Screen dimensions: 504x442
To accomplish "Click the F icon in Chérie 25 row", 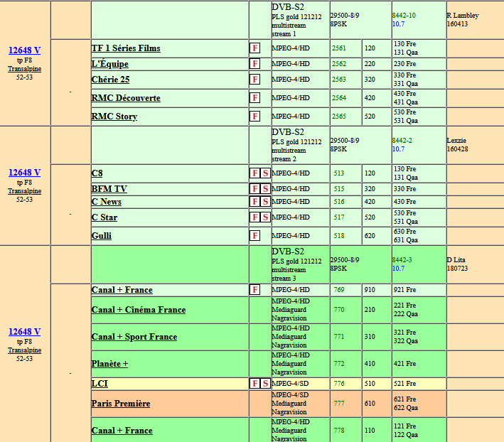I will point(255,79).
